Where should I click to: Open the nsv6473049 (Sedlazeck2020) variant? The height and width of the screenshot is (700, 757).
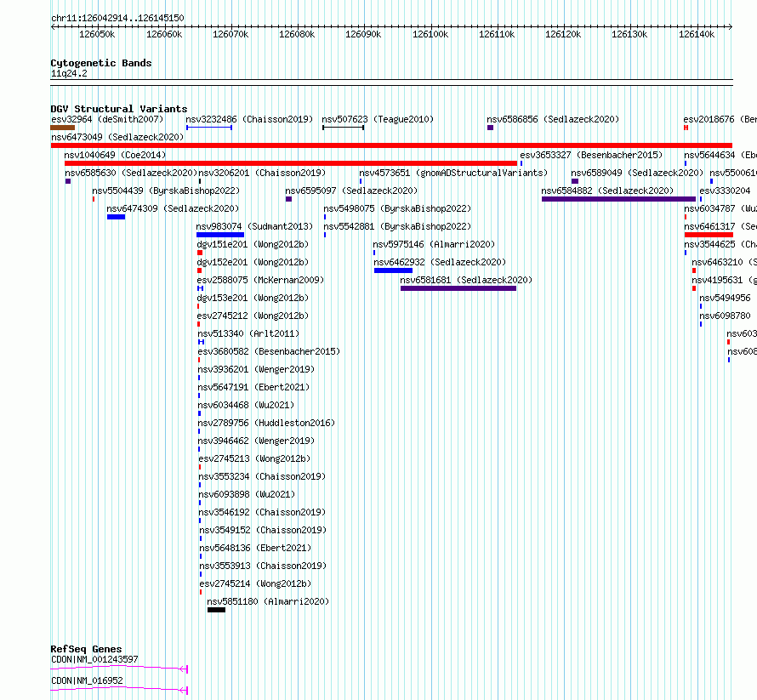tap(117, 137)
